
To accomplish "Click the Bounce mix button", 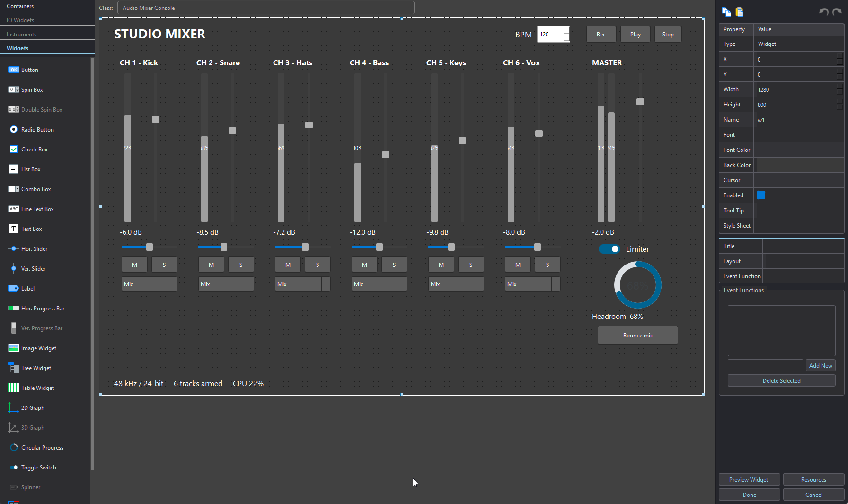I will coord(637,335).
